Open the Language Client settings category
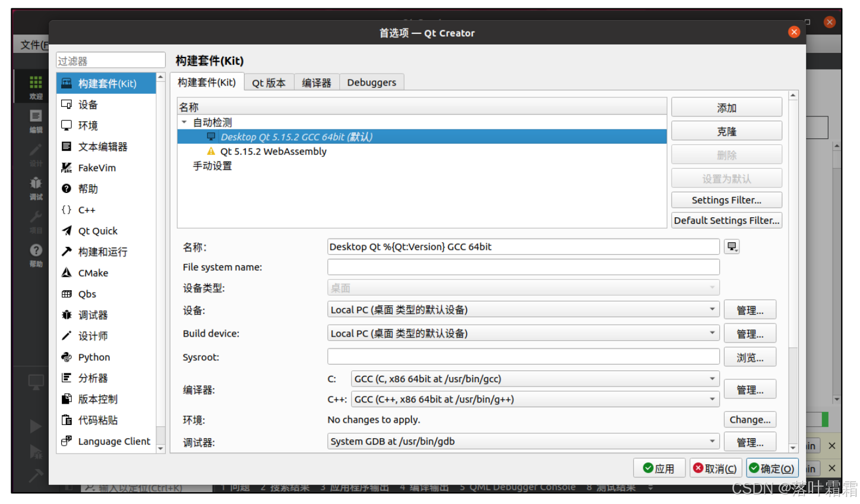The width and height of the screenshot is (860, 504). tap(106, 441)
